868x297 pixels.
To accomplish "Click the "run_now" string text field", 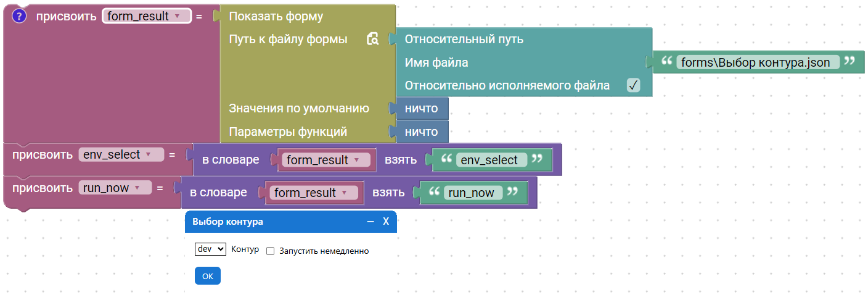I will pos(472,193).
